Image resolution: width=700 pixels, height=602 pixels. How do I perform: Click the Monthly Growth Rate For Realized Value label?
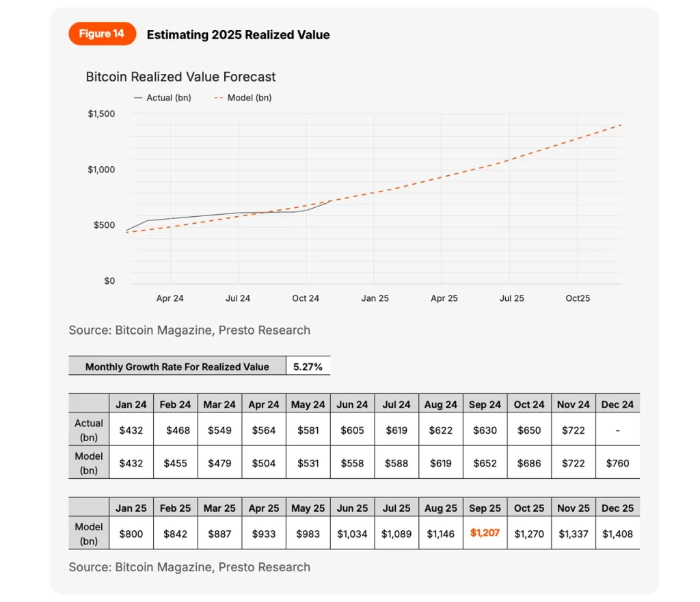click(x=177, y=367)
